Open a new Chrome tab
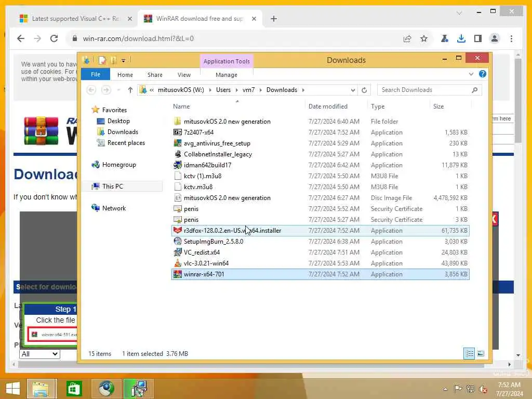The image size is (532, 399). pos(274,19)
